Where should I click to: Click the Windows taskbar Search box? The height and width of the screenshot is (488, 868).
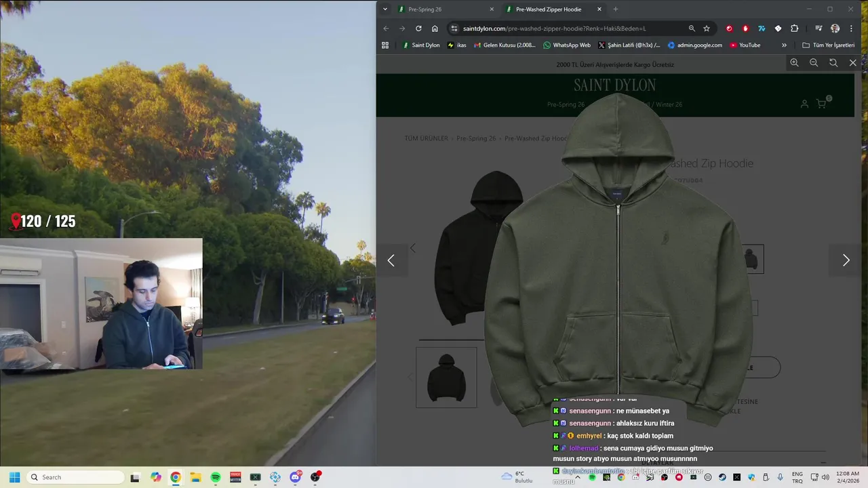coord(75,477)
